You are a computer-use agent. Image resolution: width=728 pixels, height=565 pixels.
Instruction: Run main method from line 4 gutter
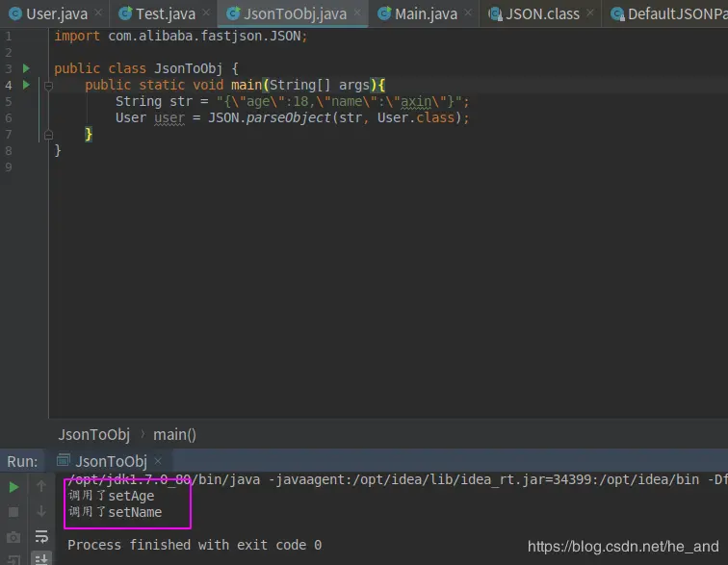26,85
